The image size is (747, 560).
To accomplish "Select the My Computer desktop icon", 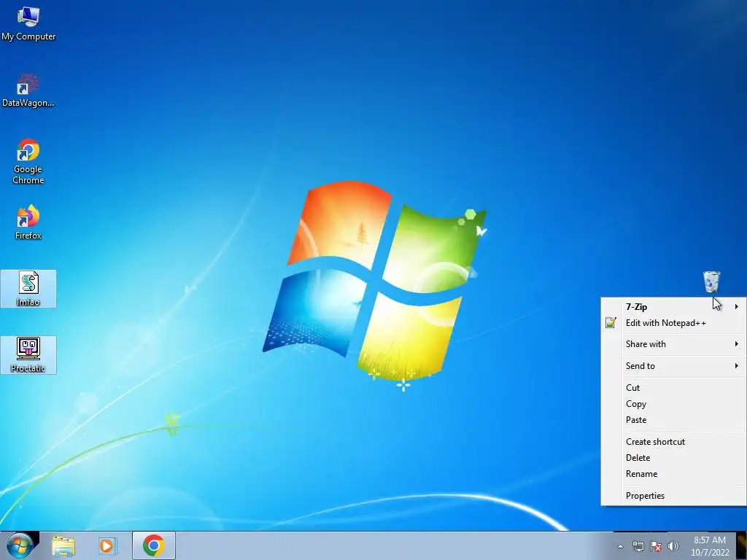I will coord(28,24).
